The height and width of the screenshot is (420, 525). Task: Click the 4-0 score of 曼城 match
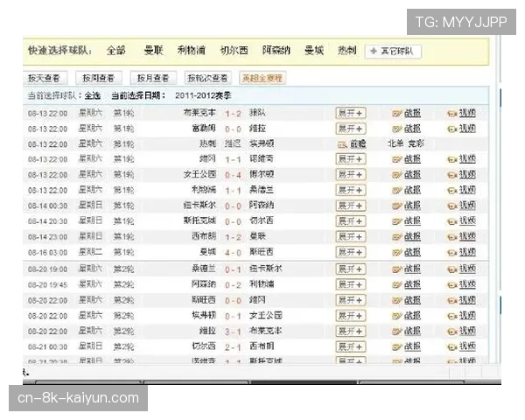233,253
